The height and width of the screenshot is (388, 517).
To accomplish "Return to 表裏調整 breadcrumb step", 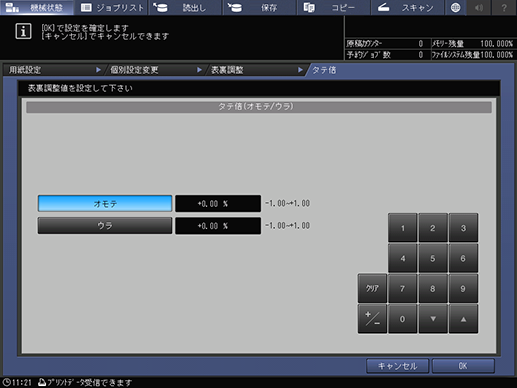I will [256, 70].
